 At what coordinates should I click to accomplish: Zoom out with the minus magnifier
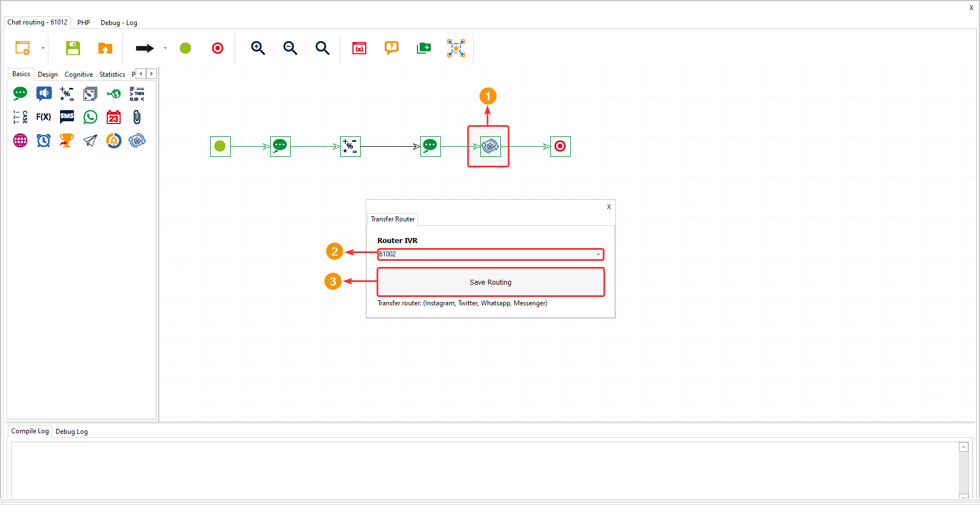click(x=290, y=48)
